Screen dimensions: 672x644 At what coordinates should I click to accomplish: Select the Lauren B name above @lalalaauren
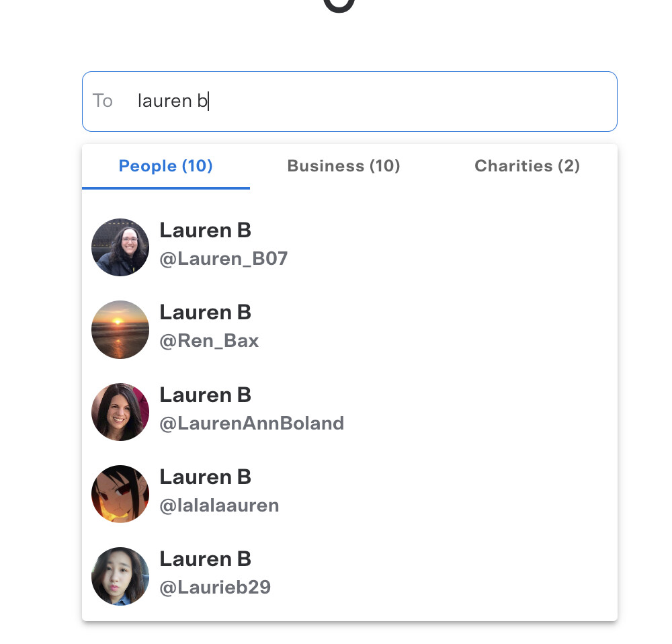coord(205,477)
